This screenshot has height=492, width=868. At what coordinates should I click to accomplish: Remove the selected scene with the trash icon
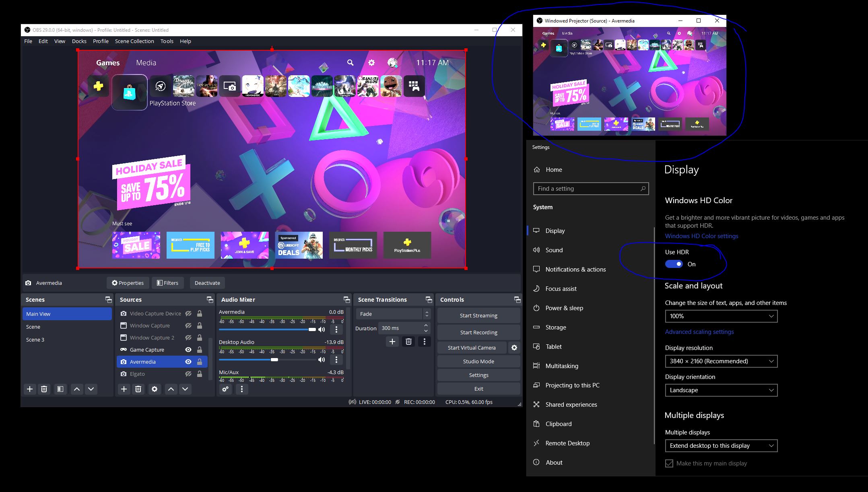[44, 389]
